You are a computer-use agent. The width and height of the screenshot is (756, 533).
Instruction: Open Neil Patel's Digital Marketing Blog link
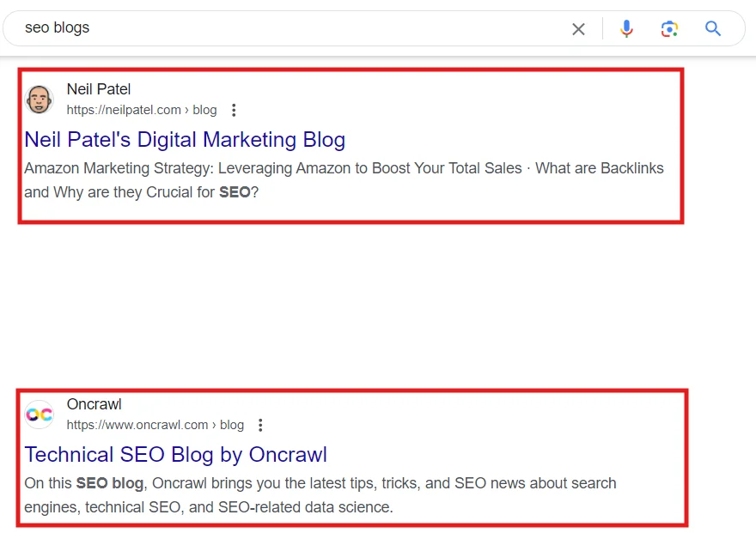click(185, 140)
